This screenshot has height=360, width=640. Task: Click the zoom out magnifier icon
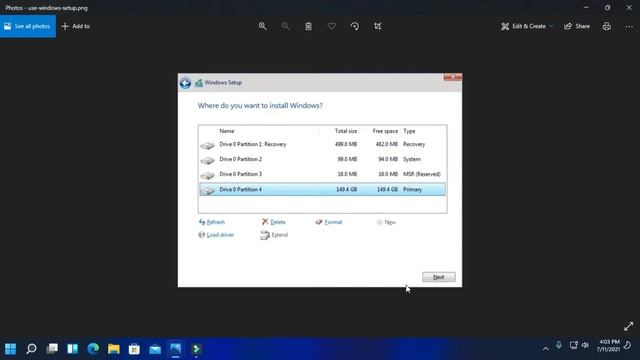285,26
